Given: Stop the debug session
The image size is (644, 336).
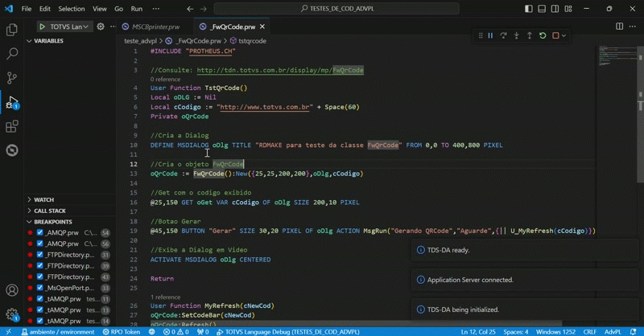Looking at the screenshot, I should click(555, 35).
